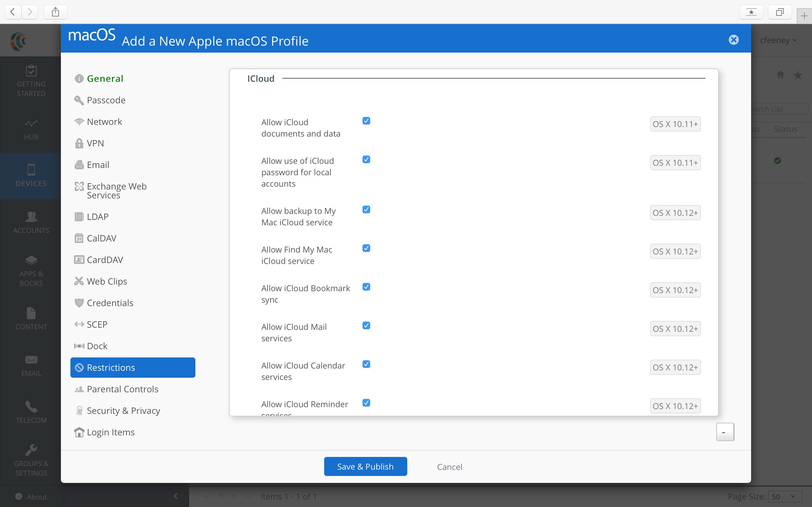
Task: Click the Web Clips scissors icon
Action: coord(79,281)
